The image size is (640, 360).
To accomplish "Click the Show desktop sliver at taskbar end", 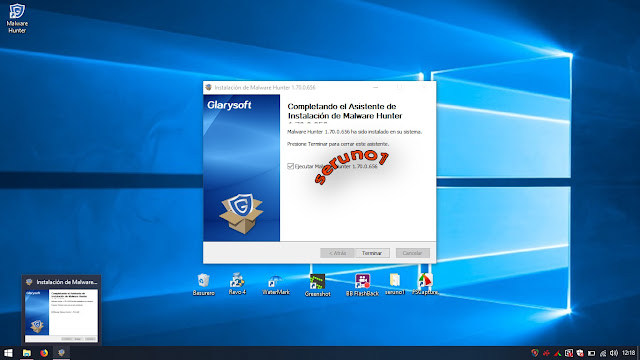I will [x=639, y=353].
